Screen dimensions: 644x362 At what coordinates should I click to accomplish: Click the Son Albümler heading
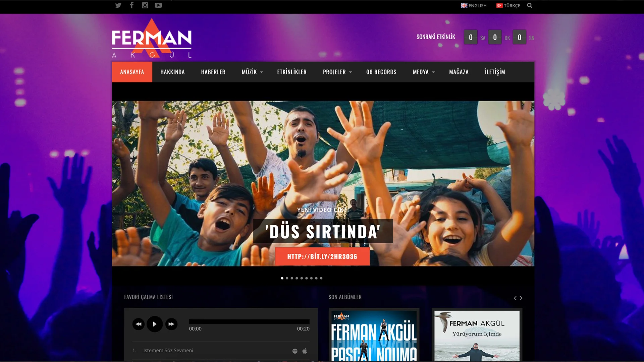coord(345,297)
